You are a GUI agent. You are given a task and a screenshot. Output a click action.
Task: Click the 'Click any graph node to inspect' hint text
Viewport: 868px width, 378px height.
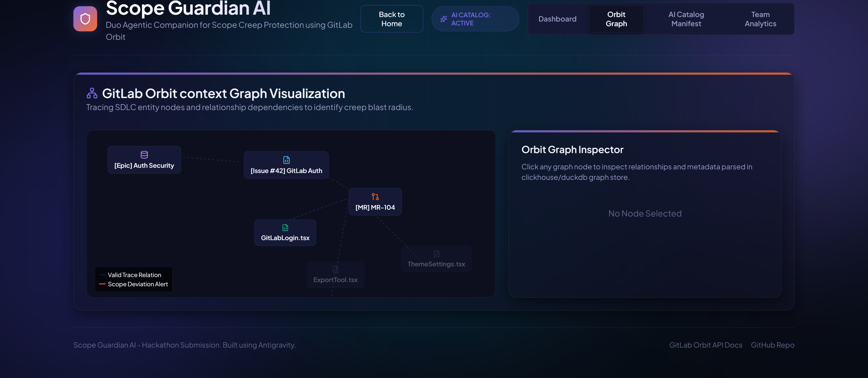pyautogui.click(x=637, y=172)
